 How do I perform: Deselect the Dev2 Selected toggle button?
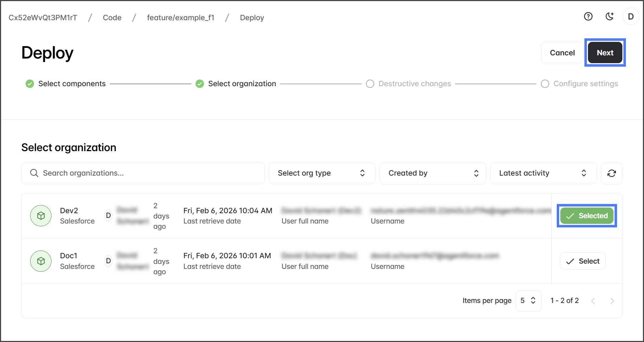(587, 216)
